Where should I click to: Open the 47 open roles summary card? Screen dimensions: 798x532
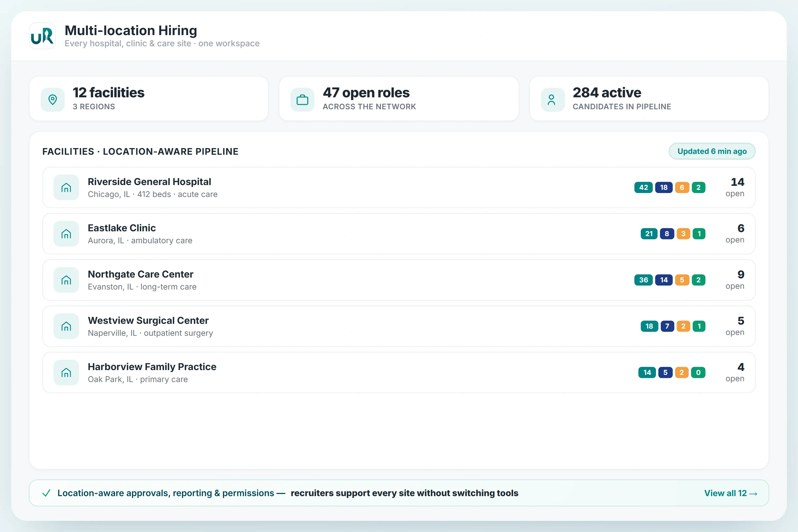point(399,98)
